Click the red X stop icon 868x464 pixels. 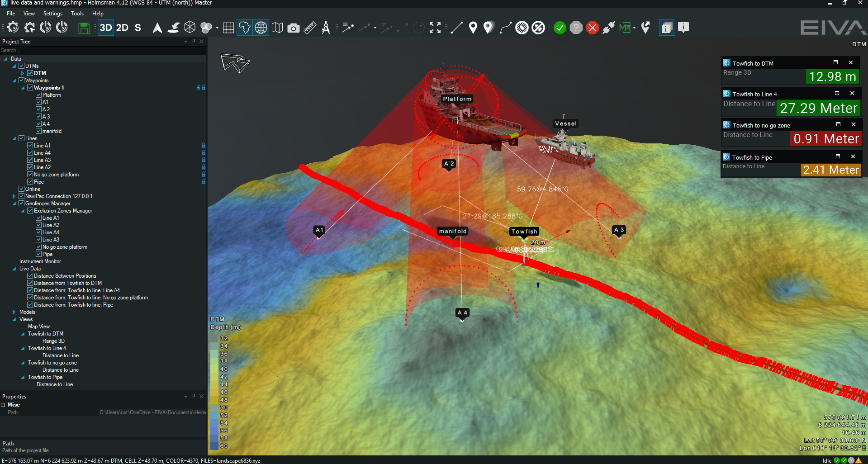pos(593,28)
